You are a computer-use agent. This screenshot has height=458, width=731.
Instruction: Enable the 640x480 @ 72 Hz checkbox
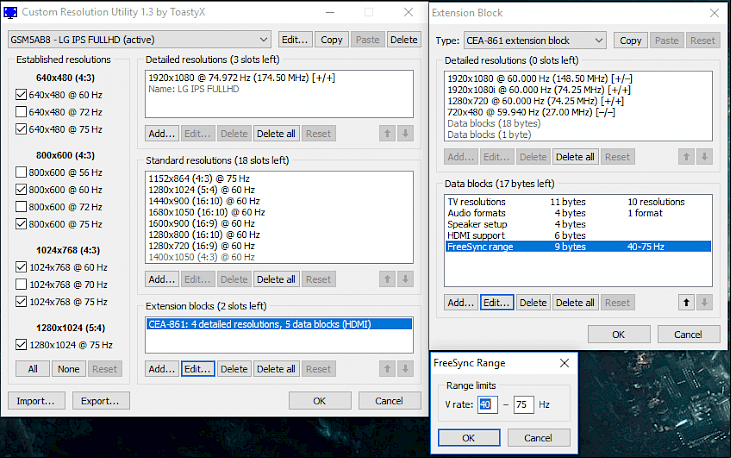[21, 112]
